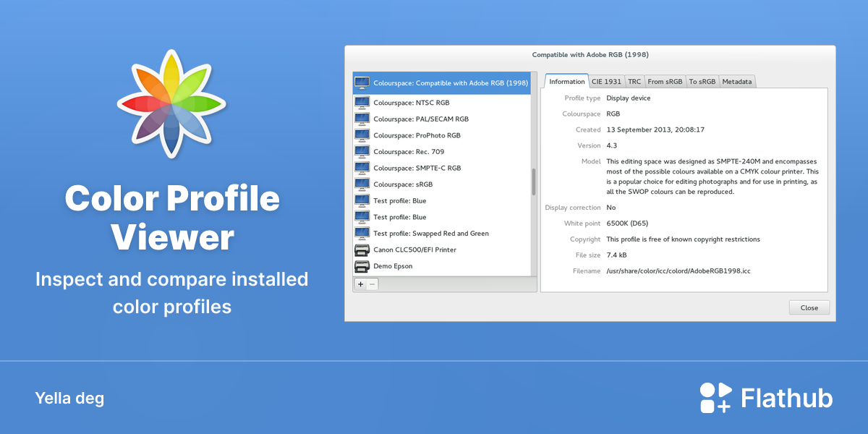Screen dimensions: 868x434
Task: Select the printer icon for Canon CLC500/EFI Printer
Action: [362, 250]
